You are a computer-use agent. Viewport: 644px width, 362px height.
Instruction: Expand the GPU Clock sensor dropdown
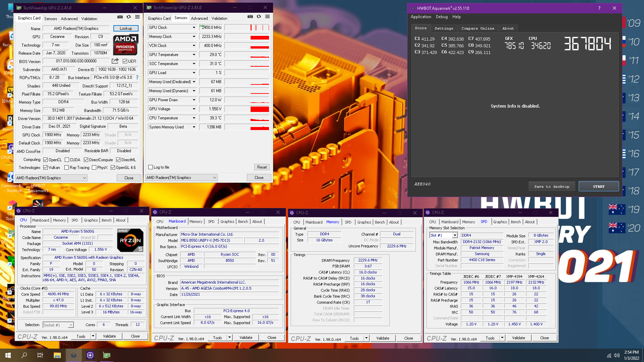tap(194, 27)
